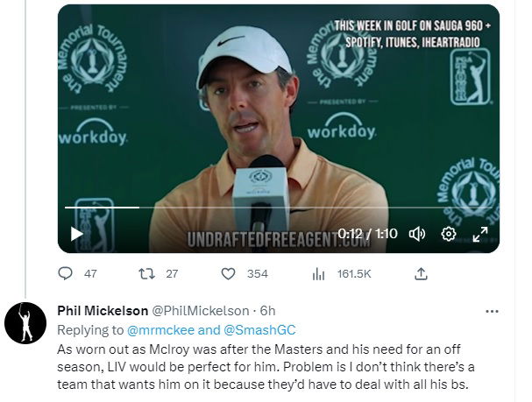The image size is (532, 402).
Task: Mute the video volume
Action: click(x=417, y=234)
